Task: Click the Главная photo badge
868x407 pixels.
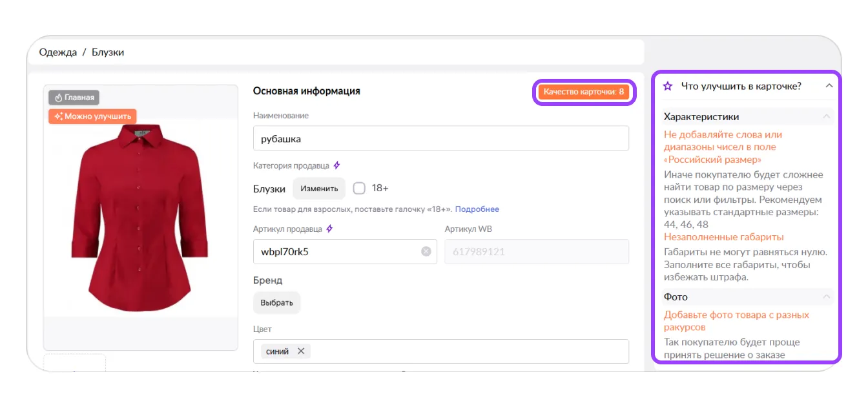Action: point(74,98)
